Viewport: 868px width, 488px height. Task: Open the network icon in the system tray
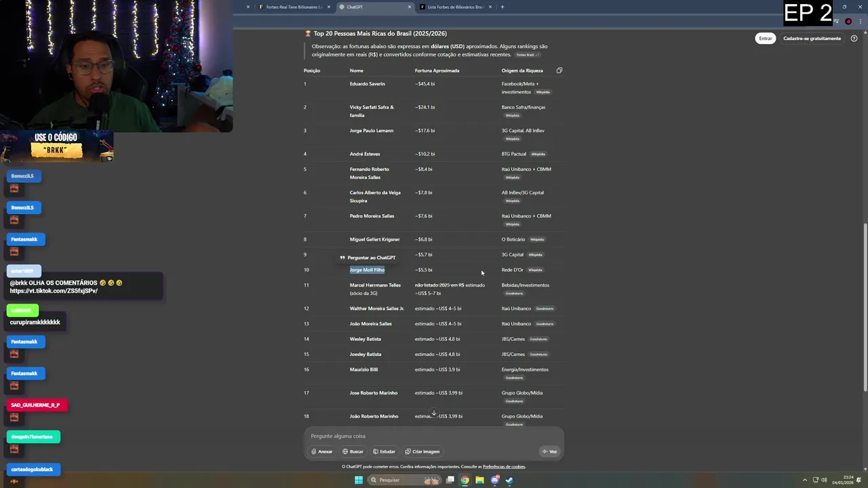click(x=815, y=480)
